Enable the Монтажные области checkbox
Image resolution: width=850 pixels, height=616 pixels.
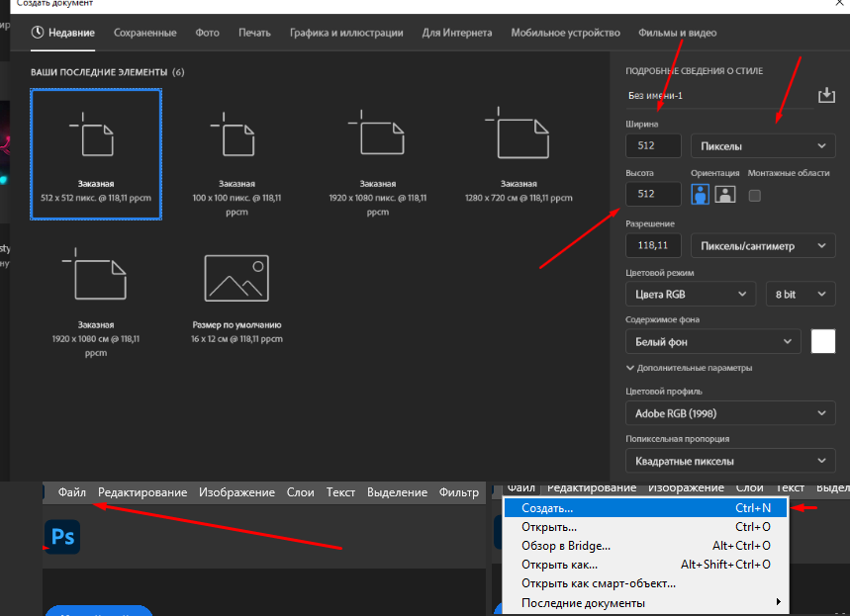(x=754, y=196)
